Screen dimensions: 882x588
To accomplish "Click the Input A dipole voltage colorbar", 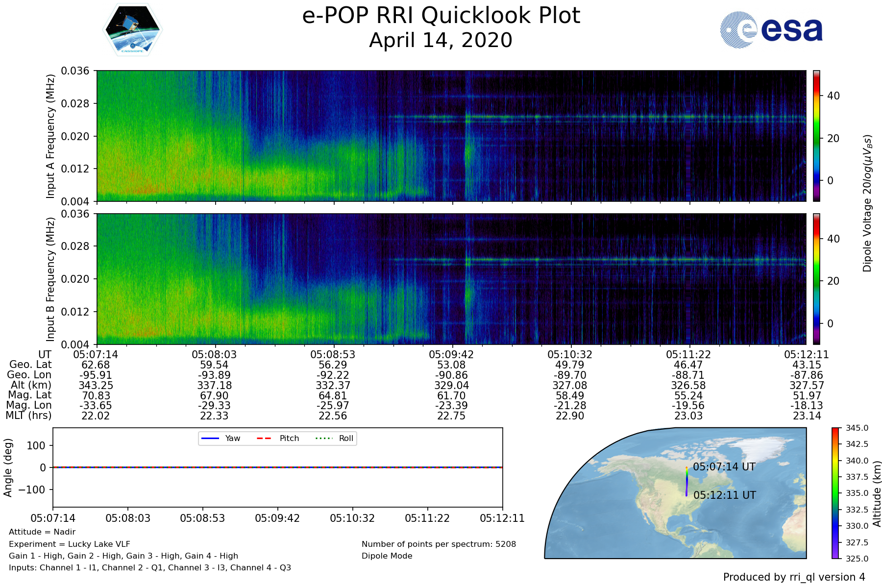I will 816,136.
